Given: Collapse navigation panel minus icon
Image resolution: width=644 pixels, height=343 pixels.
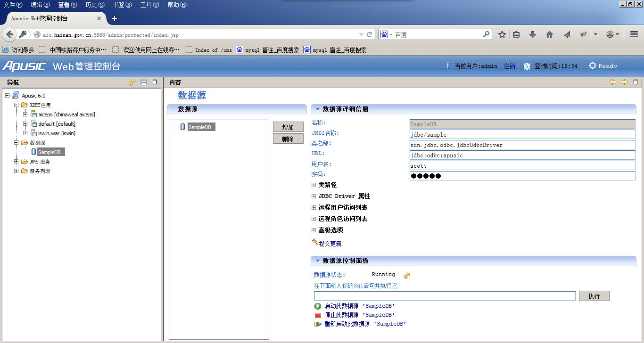Looking at the screenshot, I should click(144, 82).
